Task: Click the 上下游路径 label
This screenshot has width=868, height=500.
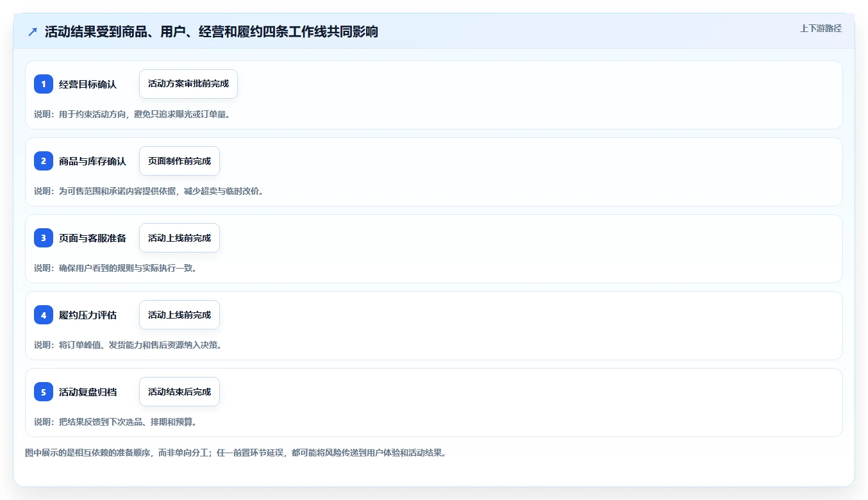Action: pyautogui.click(x=821, y=28)
